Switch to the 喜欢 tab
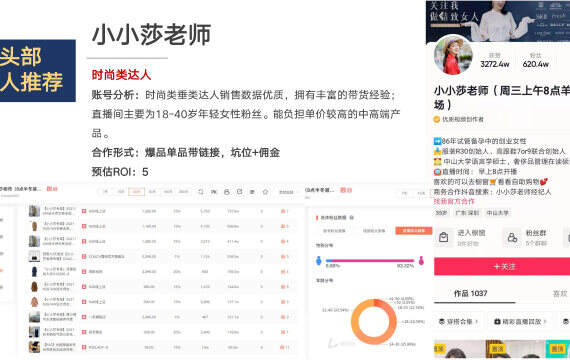The width and height of the screenshot is (570, 360). tap(560, 293)
